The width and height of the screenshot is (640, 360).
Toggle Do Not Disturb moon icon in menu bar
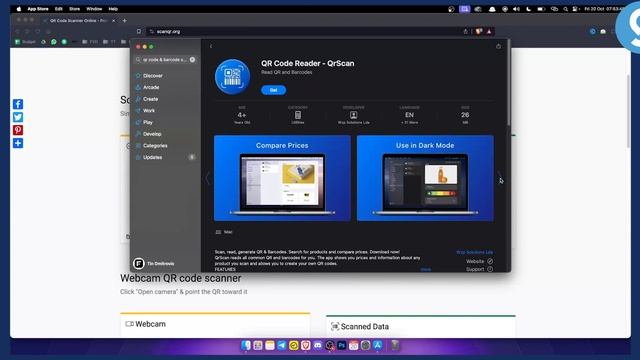[x=529, y=9]
